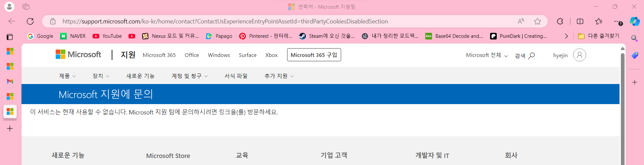Open the 내가 정리한 모드팩 bookmark
Viewport: 644px width, 165px height.
click(x=390, y=36)
